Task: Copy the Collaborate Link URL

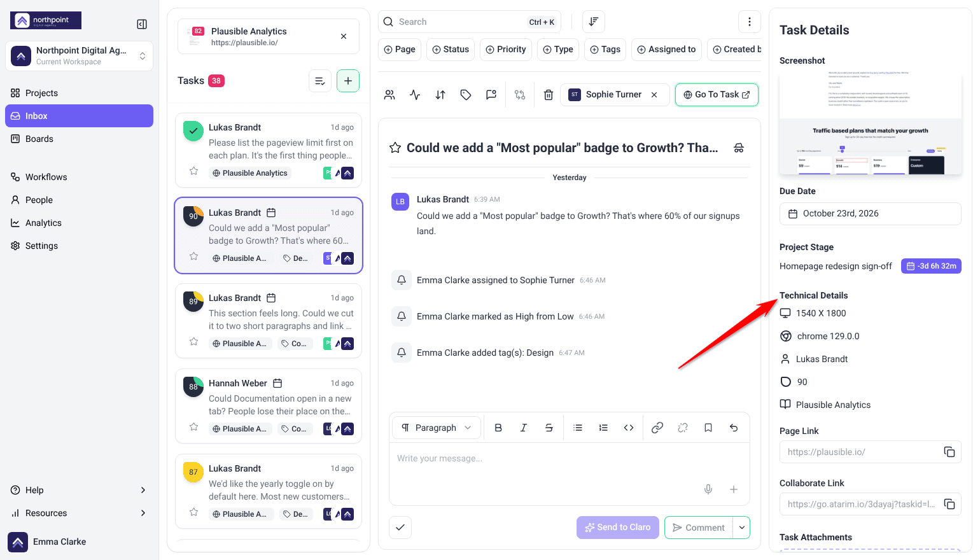Action: coord(949,504)
